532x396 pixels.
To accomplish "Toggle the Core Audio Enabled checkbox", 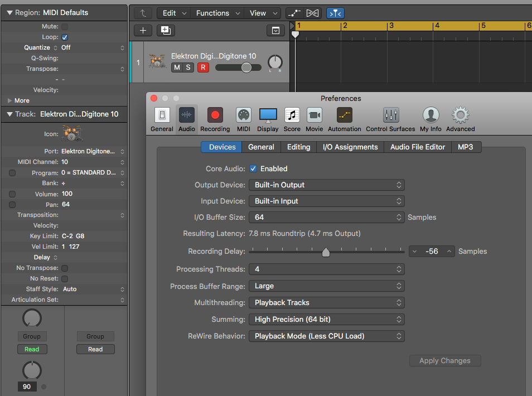I will [253, 168].
